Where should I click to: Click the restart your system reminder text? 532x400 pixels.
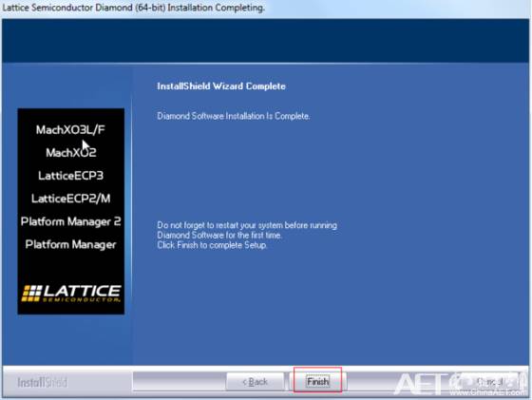tap(247, 225)
